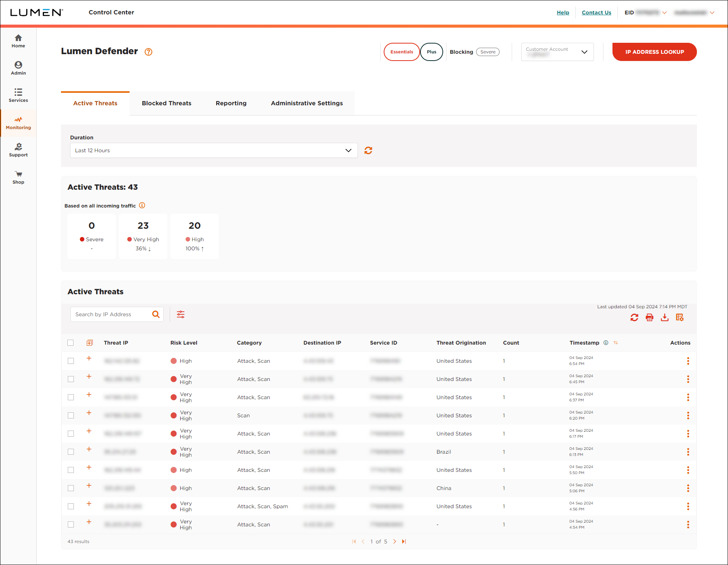Click the Lumen logo

pos(36,12)
